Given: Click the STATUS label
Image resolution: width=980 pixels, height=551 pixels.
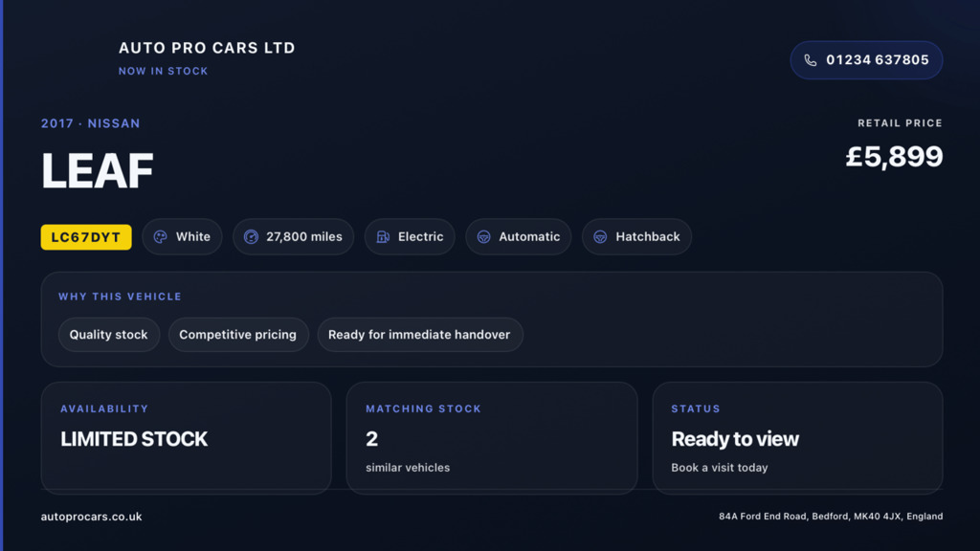Looking at the screenshot, I should point(696,408).
